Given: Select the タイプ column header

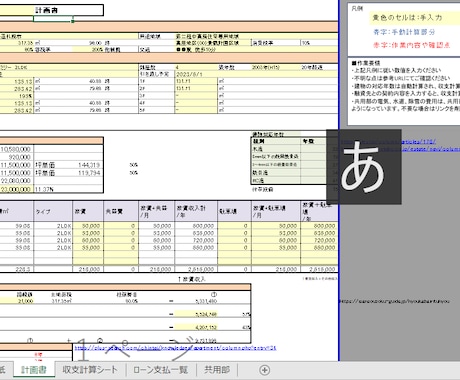Looking at the screenshot, I should 53,211.
